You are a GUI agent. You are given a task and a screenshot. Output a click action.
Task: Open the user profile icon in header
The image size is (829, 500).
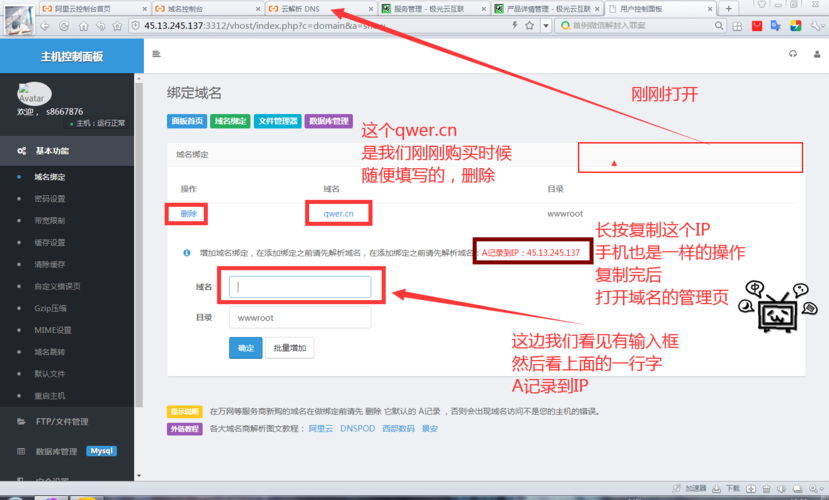[817, 54]
